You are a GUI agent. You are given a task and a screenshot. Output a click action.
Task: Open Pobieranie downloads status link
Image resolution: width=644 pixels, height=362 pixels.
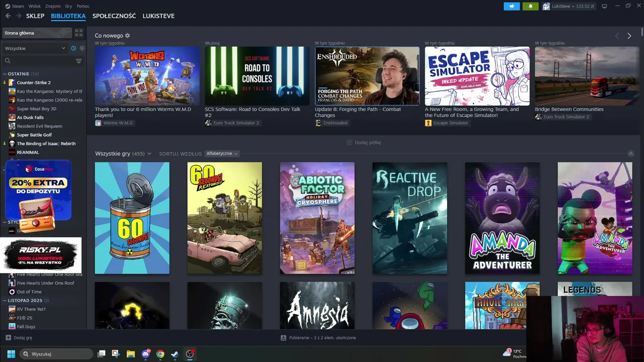[318, 338]
